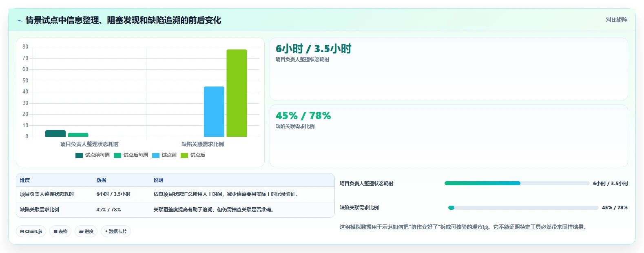Click the large 45% / 78% card value
644x253 pixels.
coord(303,115)
